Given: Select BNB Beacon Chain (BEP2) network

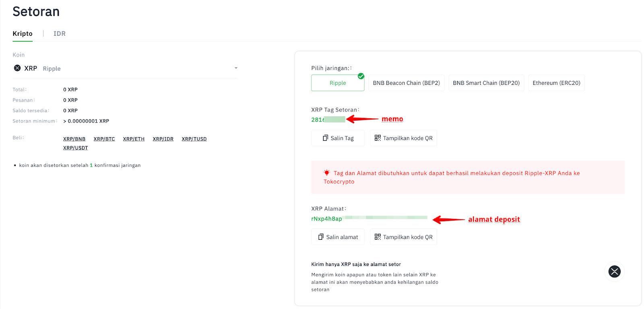Looking at the screenshot, I should [x=407, y=83].
